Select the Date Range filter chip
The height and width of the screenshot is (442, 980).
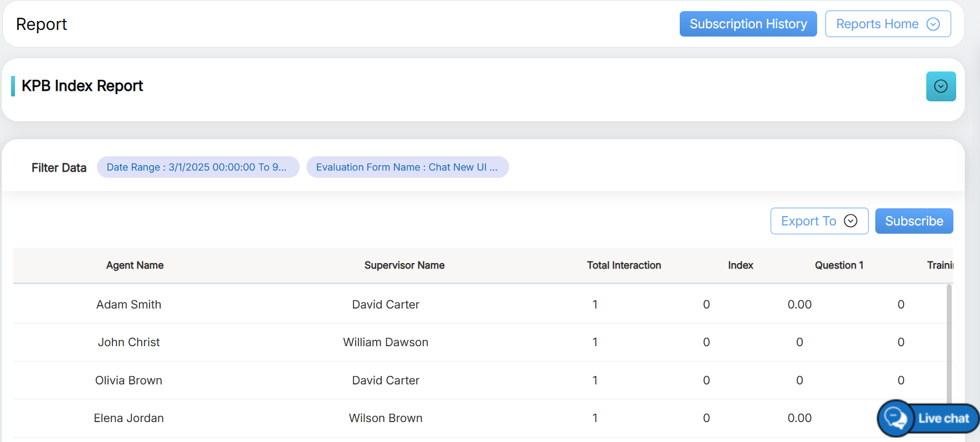tap(198, 167)
